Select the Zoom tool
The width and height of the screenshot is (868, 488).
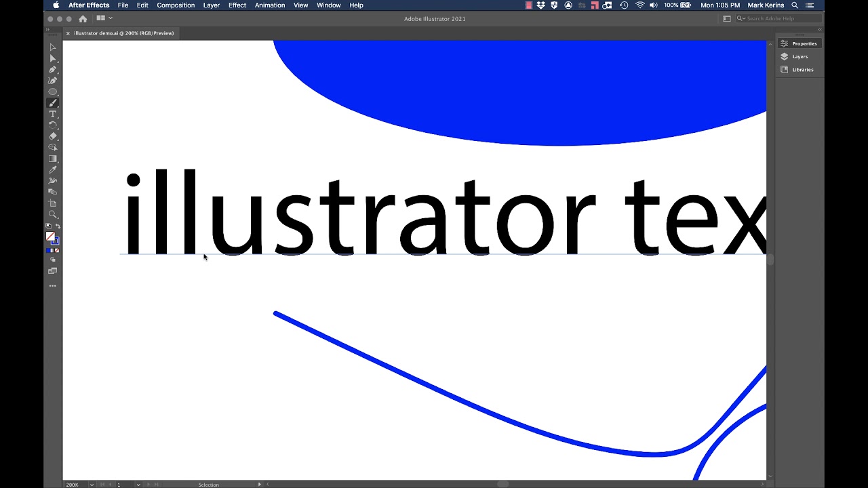click(x=52, y=214)
